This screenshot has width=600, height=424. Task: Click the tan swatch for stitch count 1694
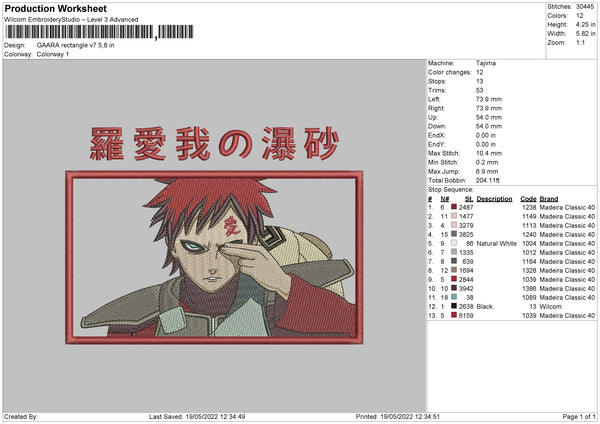pyautogui.click(x=454, y=270)
